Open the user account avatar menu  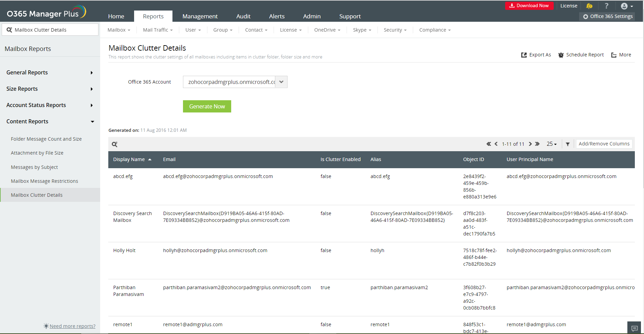[627, 6]
